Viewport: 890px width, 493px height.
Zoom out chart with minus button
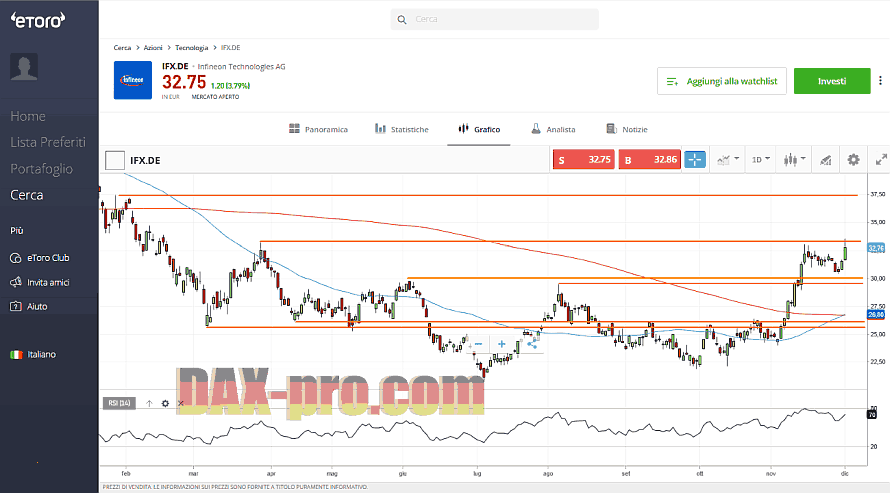[478, 344]
